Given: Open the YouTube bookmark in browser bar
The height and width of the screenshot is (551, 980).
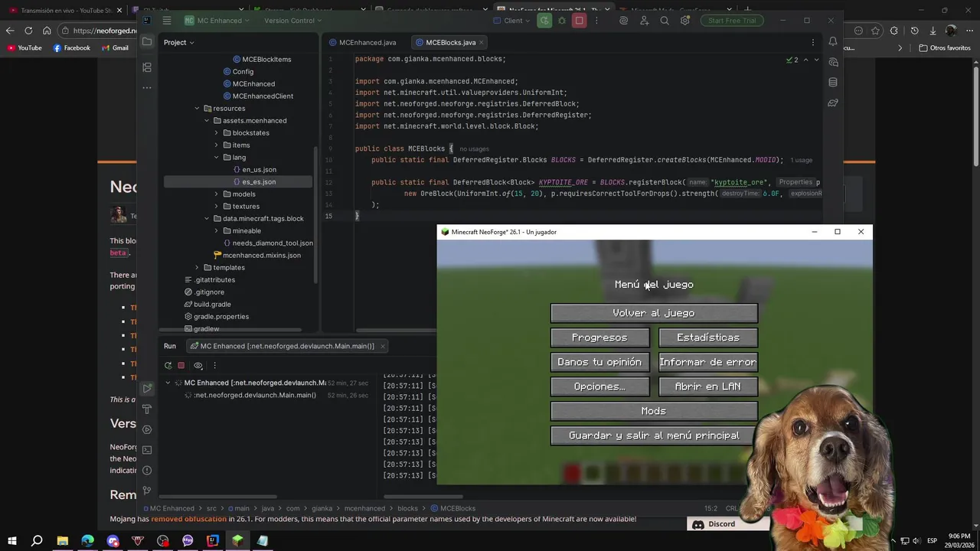Looking at the screenshot, I should [x=24, y=48].
